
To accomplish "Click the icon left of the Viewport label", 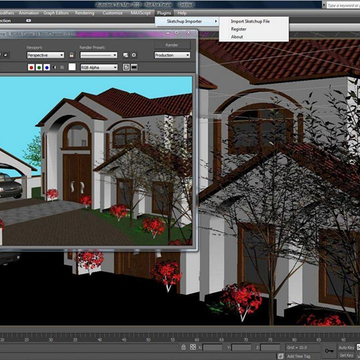I will click(x=6, y=55).
